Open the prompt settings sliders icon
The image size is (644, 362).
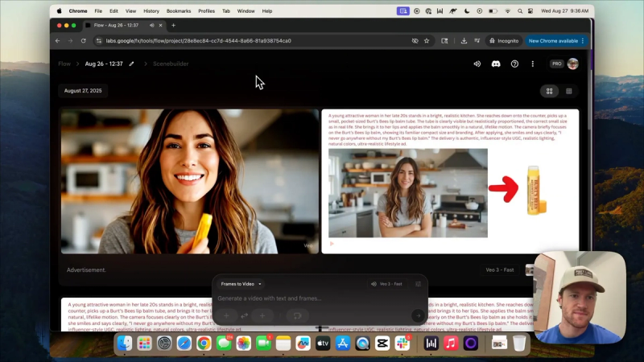pyautogui.click(x=418, y=284)
